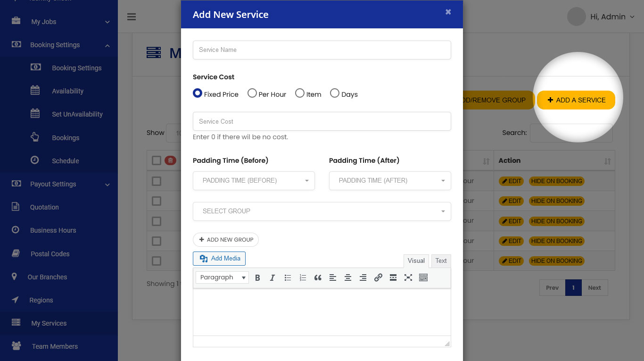644x361 pixels.
Task: Toggle fullscreen mode in the editor
Action: pos(408,278)
